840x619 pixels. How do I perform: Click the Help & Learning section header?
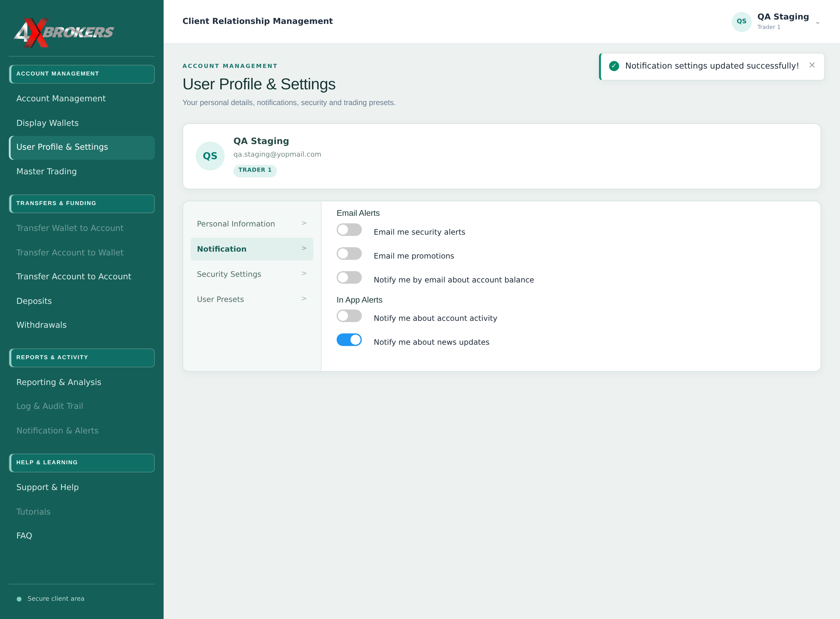82,463
